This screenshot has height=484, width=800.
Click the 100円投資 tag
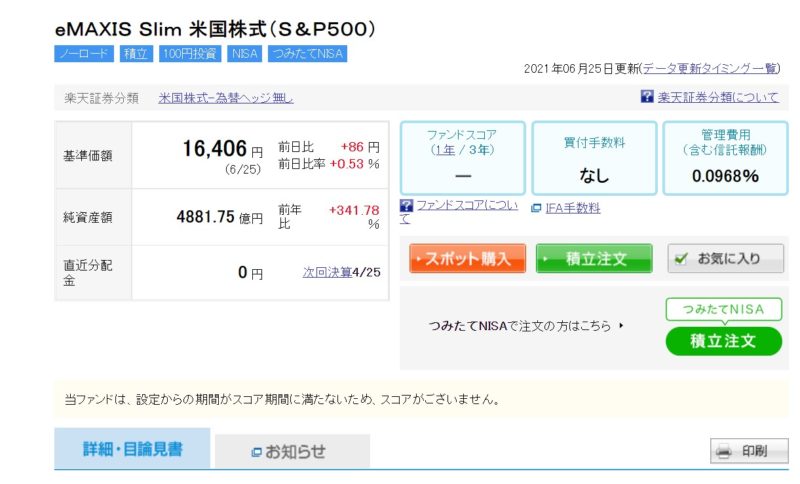(188, 54)
